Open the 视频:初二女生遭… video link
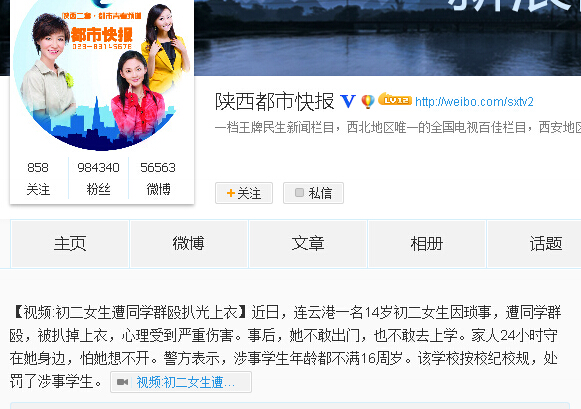 pos(181,382)
